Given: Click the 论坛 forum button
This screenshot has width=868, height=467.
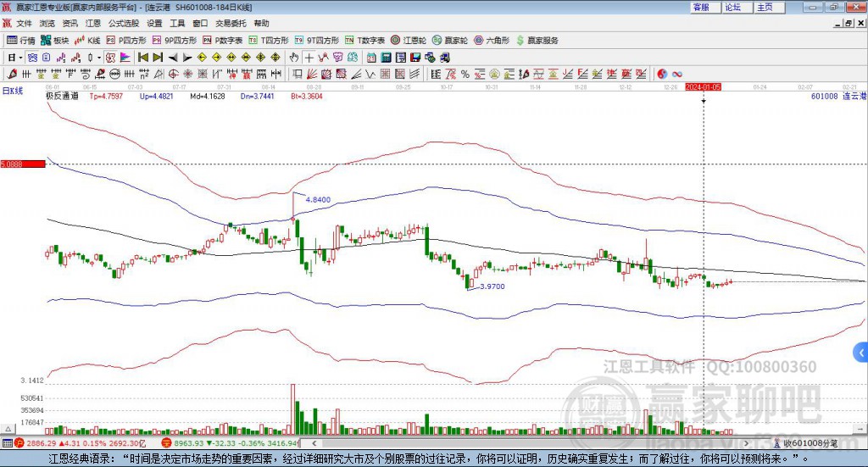Looking at the screenshot, I should click(737, 7).
